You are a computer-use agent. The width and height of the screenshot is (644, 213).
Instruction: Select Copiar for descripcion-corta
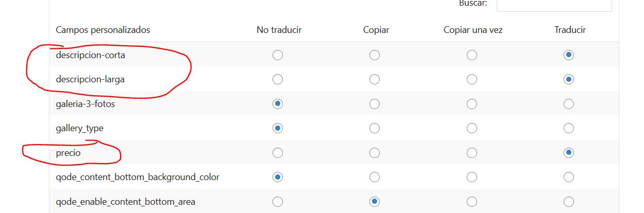coord(375,55)
